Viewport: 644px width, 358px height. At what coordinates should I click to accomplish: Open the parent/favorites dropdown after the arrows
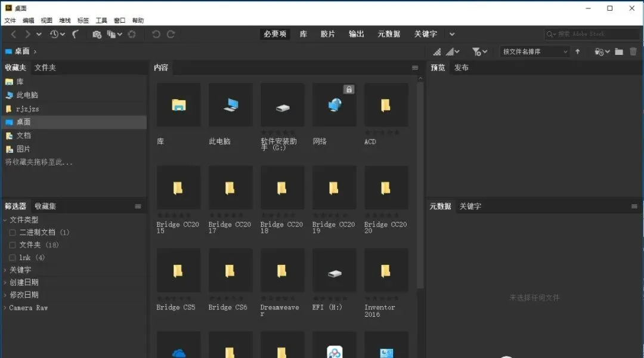(x=39, y=34)
